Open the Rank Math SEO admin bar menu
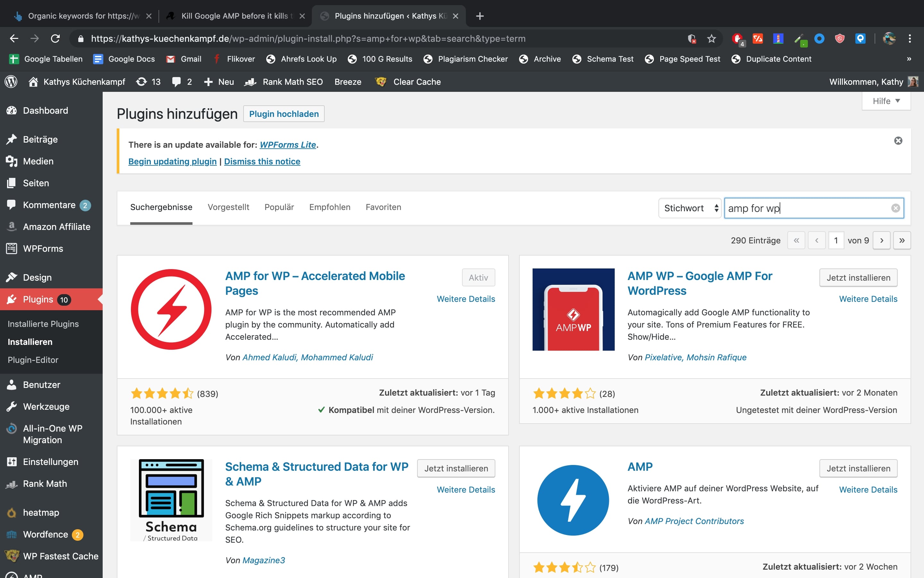The width and height of the screenshot is (924, 578). click(284, 82)
